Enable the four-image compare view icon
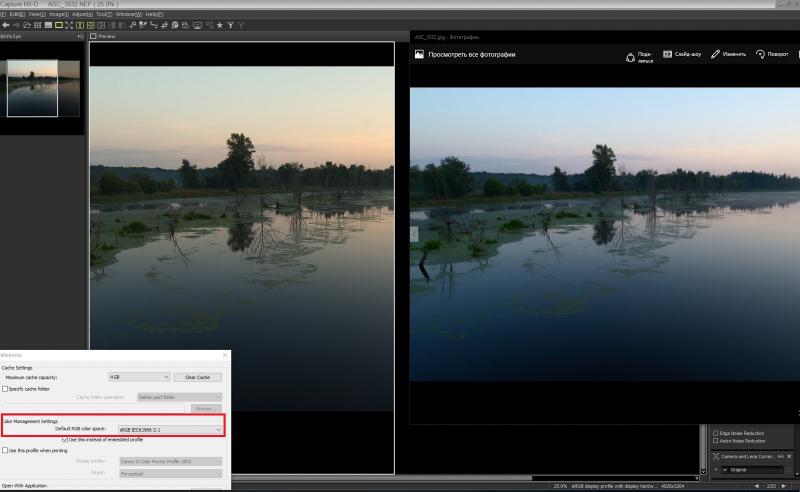This screenshot has height=492, width=800. click(x=91, y=25)
